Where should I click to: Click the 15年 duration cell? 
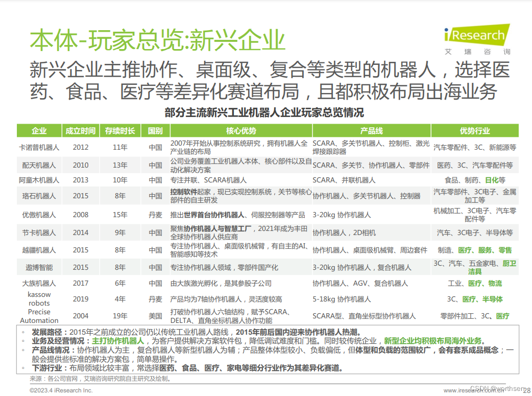coord(120,215)
